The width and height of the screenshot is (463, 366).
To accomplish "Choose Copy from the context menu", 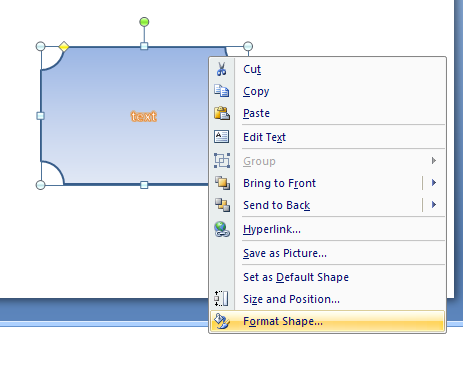I will pos(327,91).
